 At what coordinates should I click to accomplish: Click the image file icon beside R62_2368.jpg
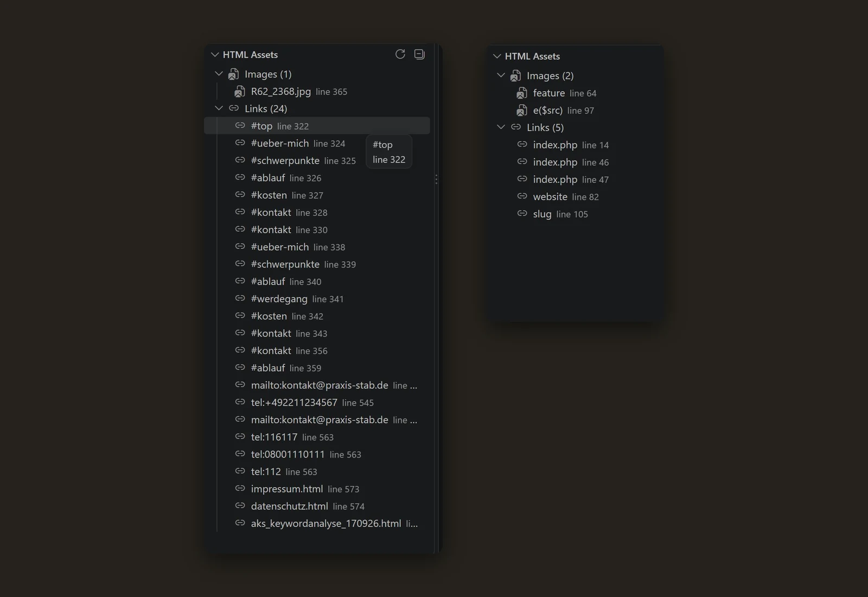[x=240, y=92]
